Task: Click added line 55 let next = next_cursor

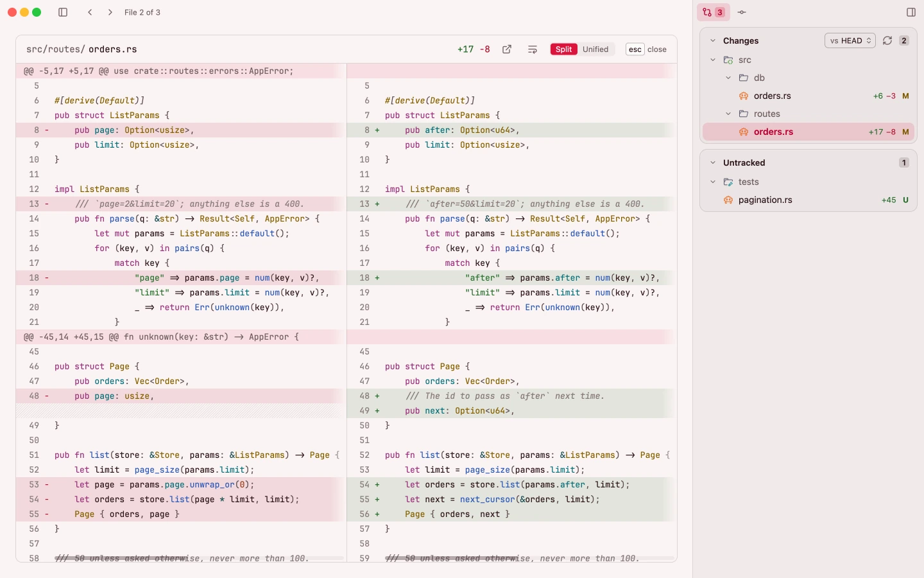Action: pos(511,500)
